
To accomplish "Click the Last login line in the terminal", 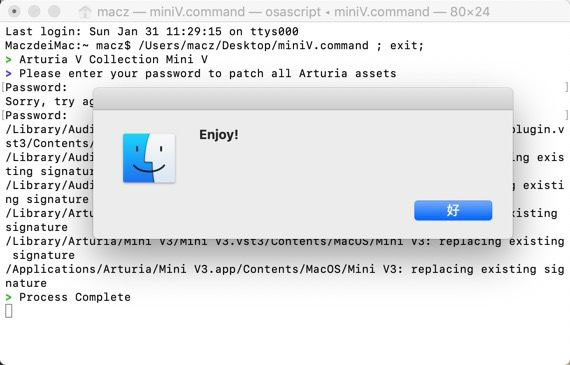I will (152, 32).
